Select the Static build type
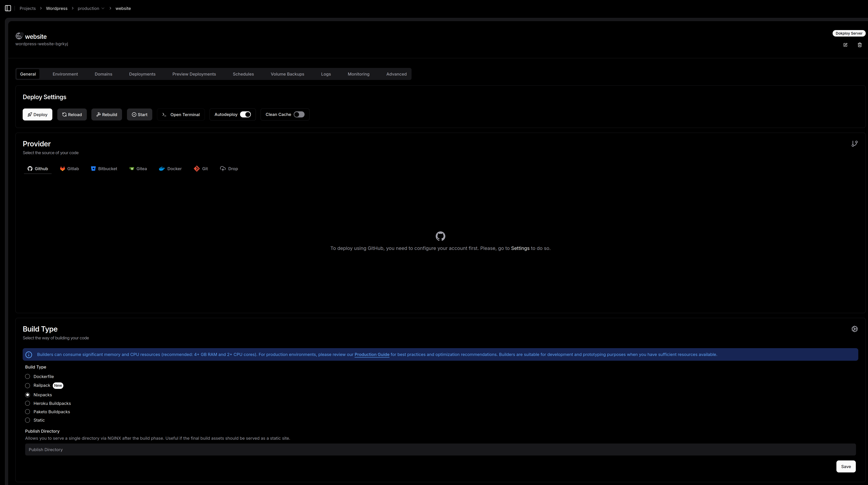The width and height of the screenshot is (868, 485). tap(28, 420)
